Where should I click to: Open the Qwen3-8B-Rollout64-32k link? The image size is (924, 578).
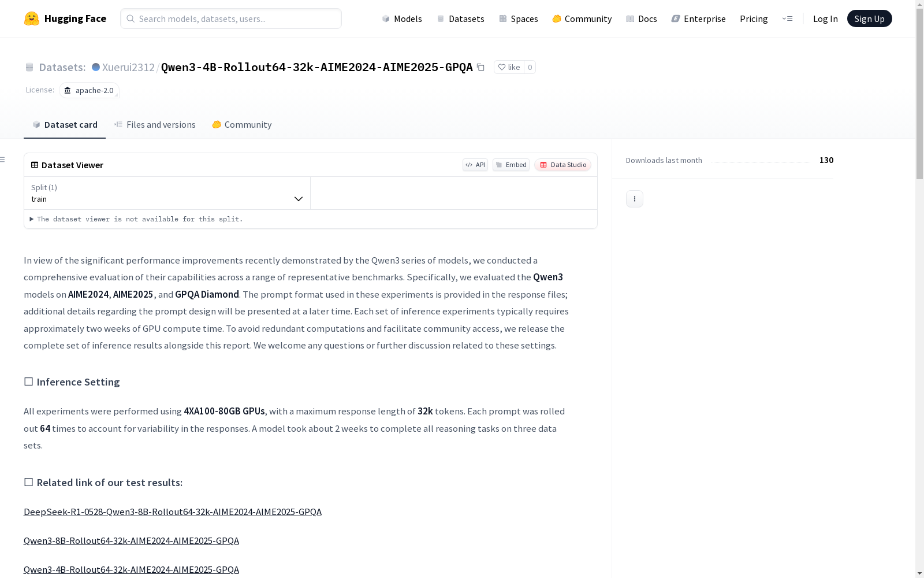tap(131, 540)
